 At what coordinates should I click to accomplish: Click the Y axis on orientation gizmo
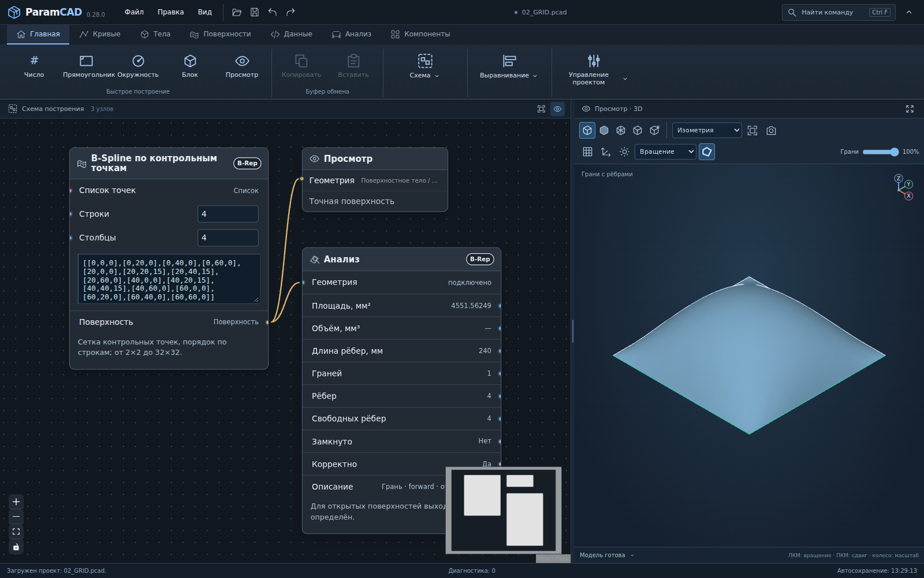pos(909,184)
